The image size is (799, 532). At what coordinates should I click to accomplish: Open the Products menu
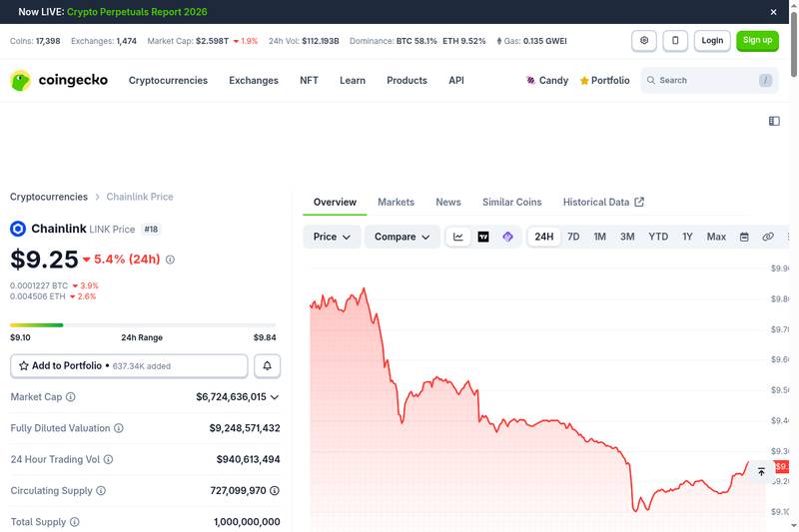[x=406, y=81]
